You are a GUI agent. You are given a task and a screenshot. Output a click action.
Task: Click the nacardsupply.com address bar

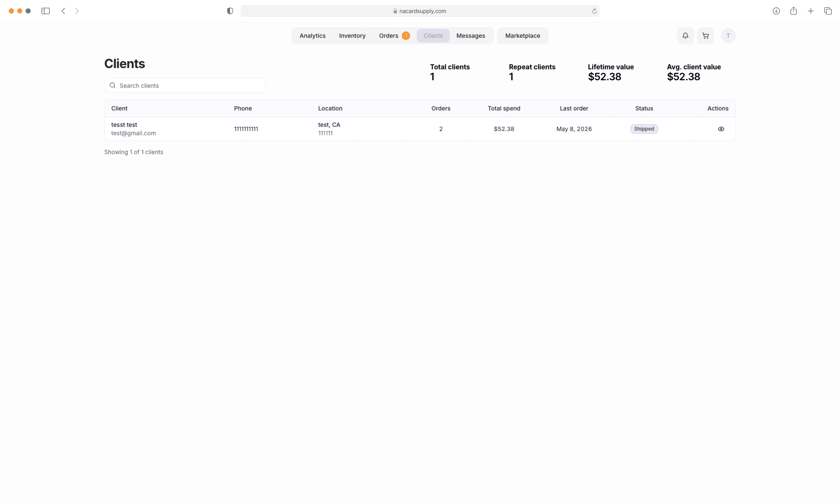[x=420, y=11]
